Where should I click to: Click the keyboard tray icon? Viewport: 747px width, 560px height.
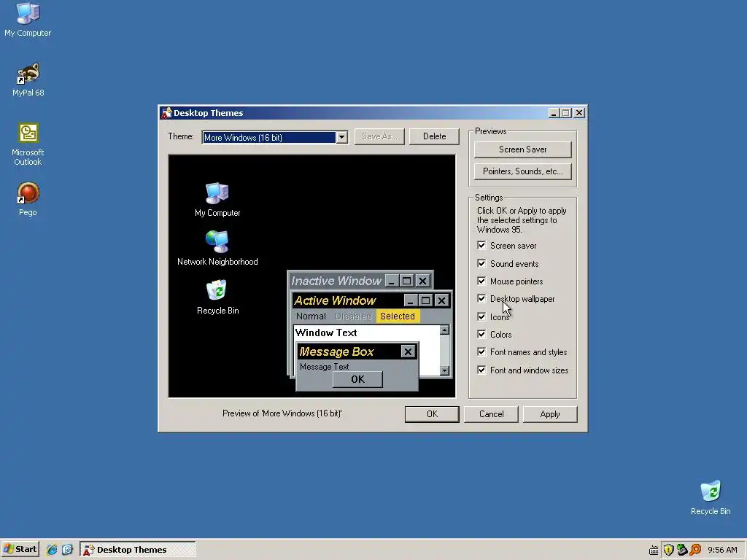coord(654,550)
